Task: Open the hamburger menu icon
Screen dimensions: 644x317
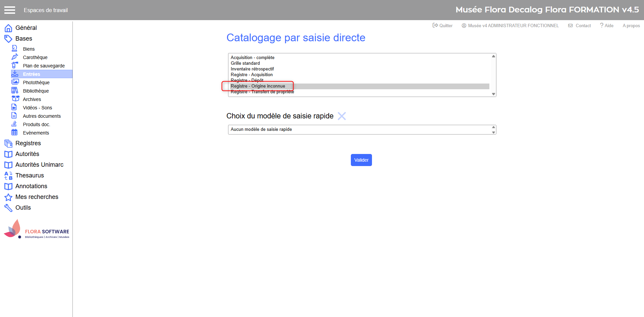Action: [10, 10]
